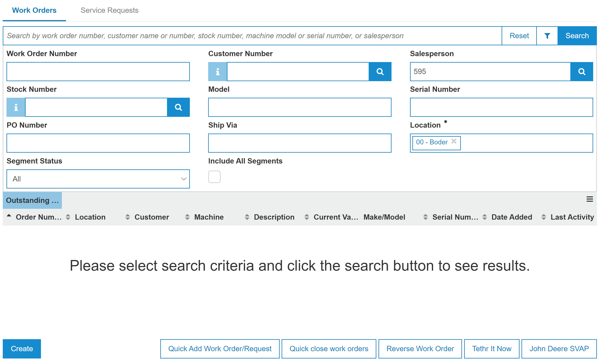Click the Model input field
The height and width of the screenshot is (364, 604).
(x=300, y=107)
